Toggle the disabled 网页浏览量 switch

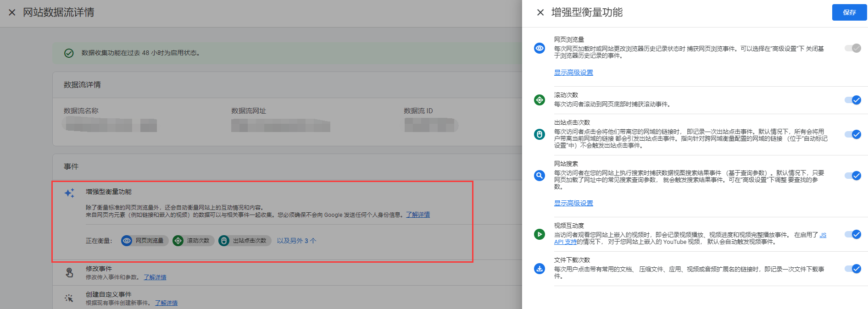(x=853, y=48)
